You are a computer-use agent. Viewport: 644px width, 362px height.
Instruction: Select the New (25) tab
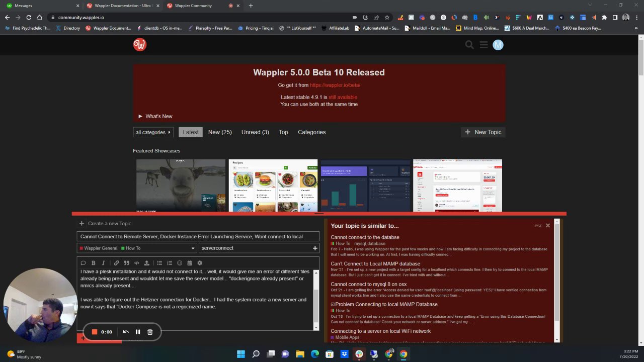point(220,132)
